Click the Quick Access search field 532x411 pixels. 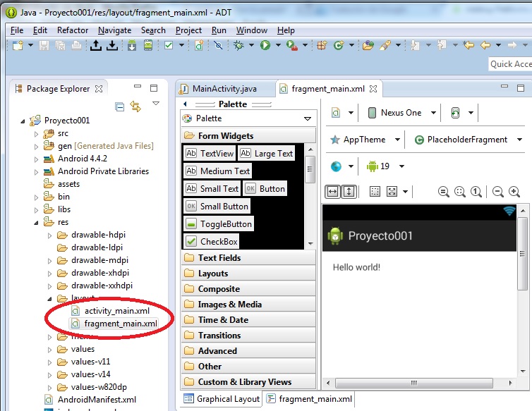pos(510,64)
